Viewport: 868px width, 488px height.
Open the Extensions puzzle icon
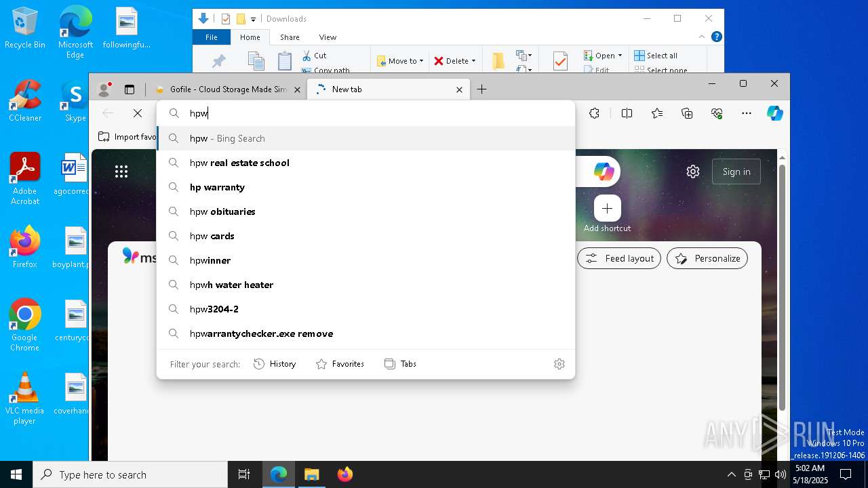594,113
